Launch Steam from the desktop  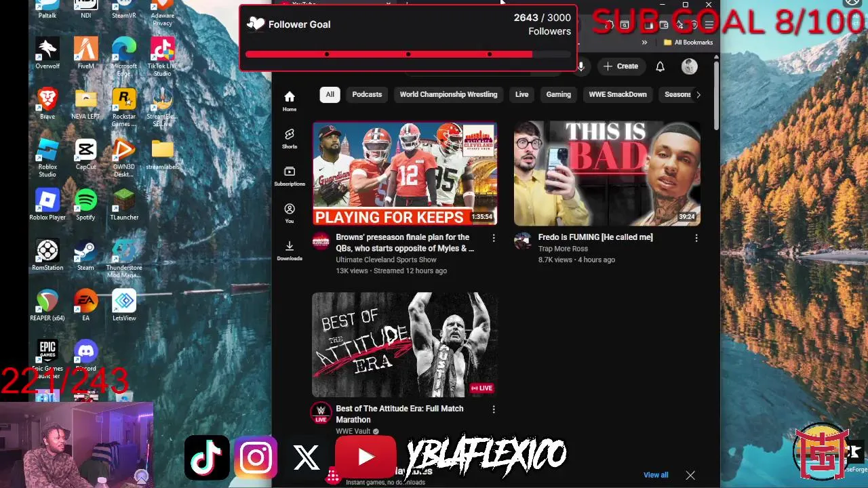pyautogui.click(x=85, y=255)
